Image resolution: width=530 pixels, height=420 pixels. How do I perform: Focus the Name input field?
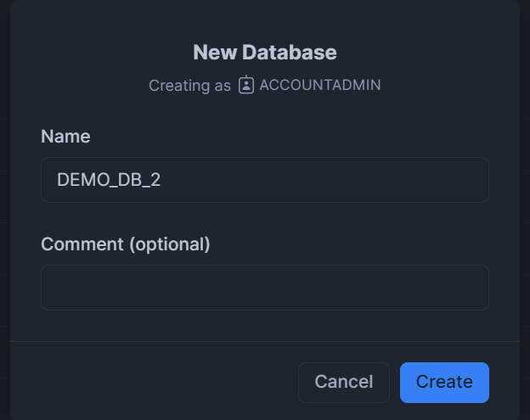click(x=265, y=180)
